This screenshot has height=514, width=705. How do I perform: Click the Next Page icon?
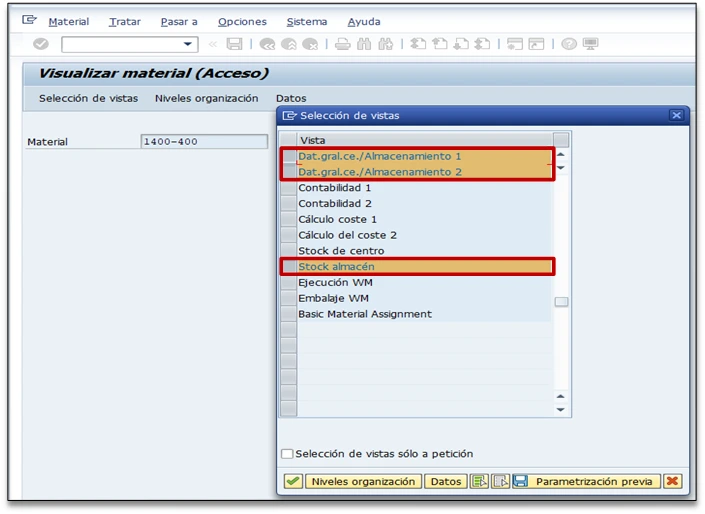(461, 44)
